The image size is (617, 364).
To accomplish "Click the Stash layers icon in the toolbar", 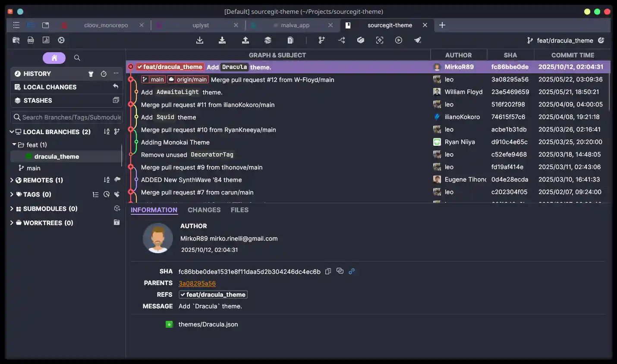I will click(268, 40).
